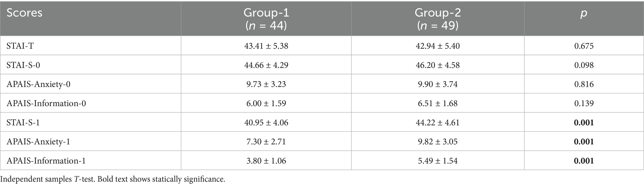Viewport: 644px width, 186px height.
Task: Click the Independent samples T-test footnote
Action: click(x=112, y=179)
